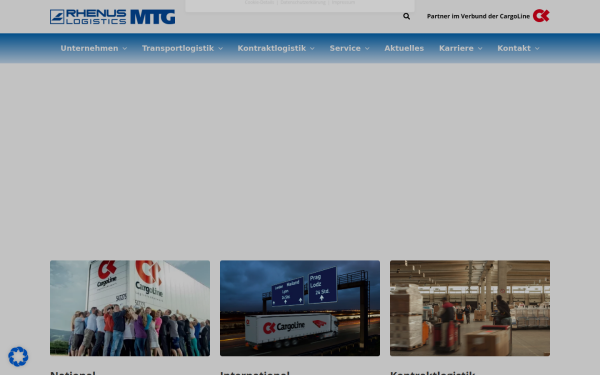Click the Rhenus Logistics MTG logo

[112, 17]
